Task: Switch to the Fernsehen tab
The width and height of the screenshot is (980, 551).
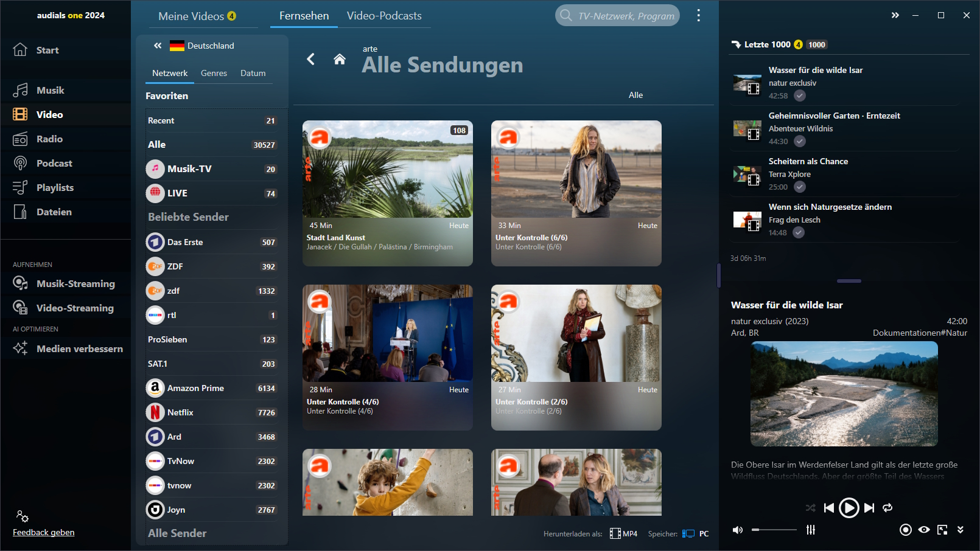Action: (304, 16)
